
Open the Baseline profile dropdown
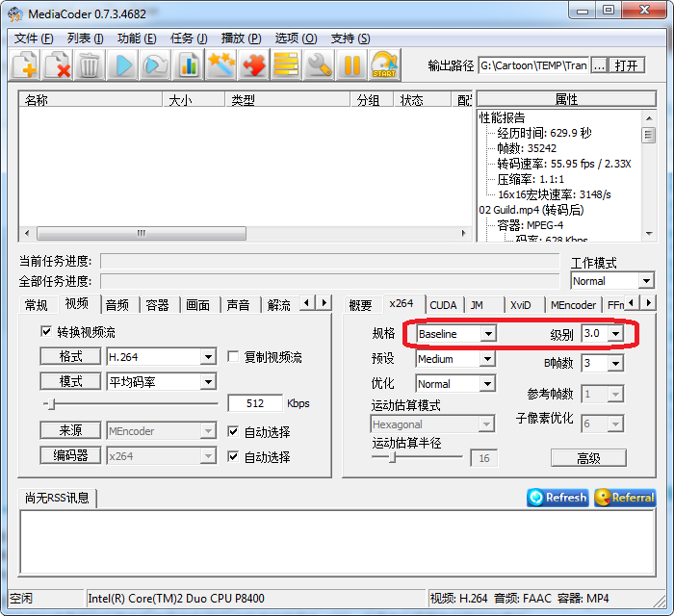click(488, 333)
